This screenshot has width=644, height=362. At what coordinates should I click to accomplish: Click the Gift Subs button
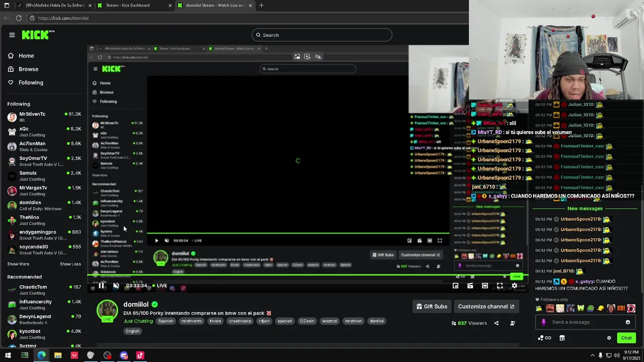click(432, 306)
